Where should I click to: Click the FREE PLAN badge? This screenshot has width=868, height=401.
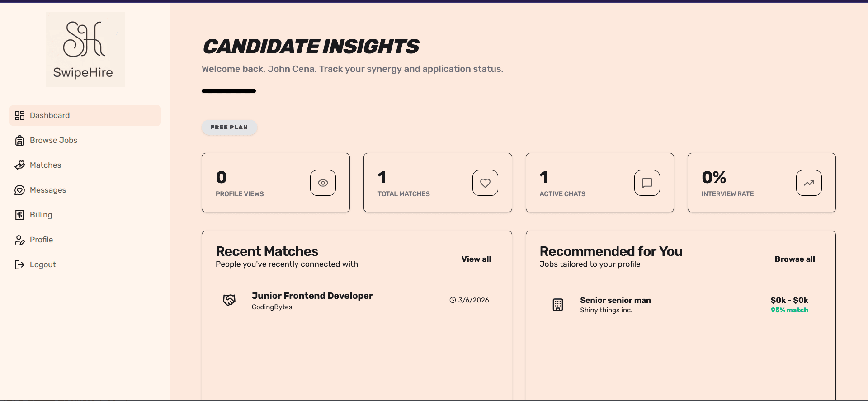[229, 127]
